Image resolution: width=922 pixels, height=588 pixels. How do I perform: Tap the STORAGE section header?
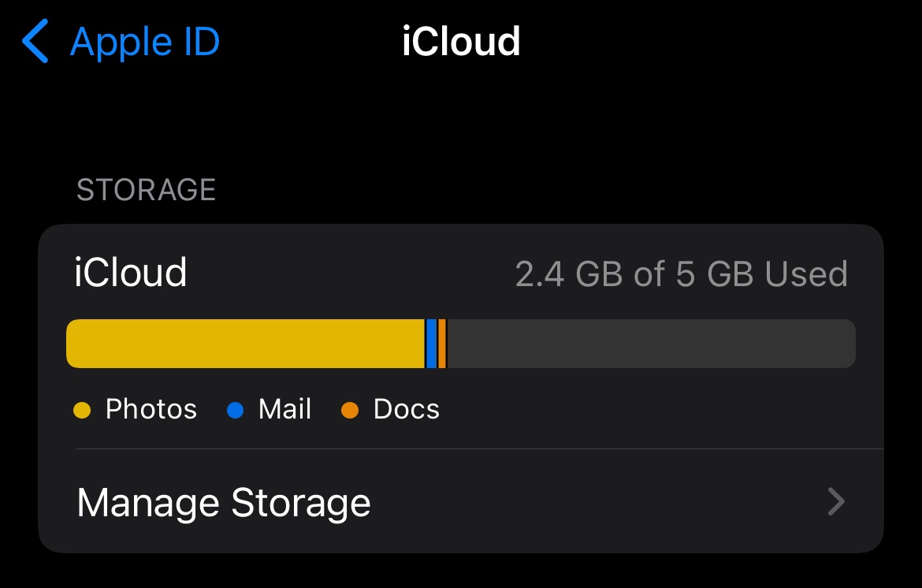coord(146,190)
